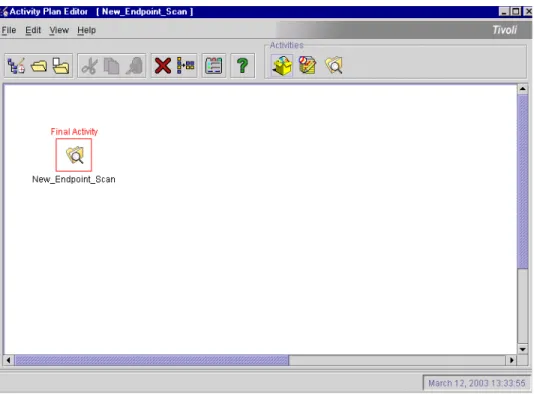The image size is (534, 394).
Task: Click the vertical scrollbar up arrow
Action: [523, 89]
